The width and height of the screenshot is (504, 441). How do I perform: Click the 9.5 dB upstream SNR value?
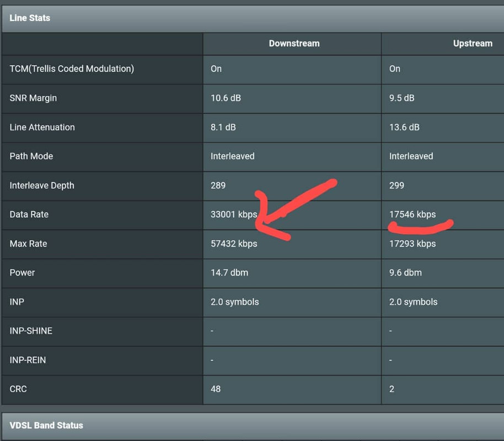coord(401,98)
